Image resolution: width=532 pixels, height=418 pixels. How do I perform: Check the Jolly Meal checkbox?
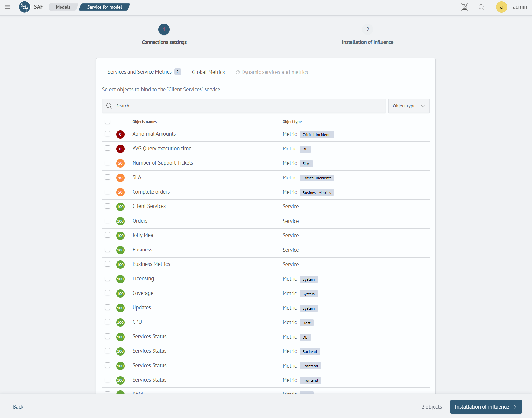point(107,235)
